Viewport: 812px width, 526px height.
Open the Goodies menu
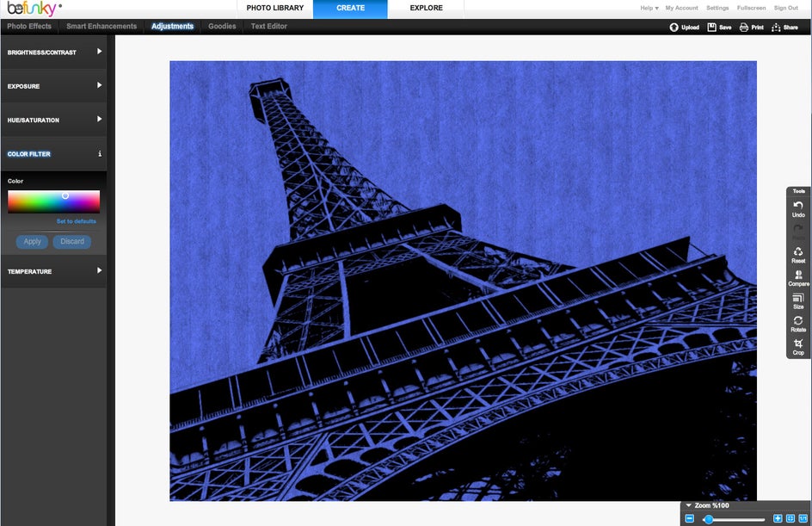pyautogui.click(x=222, y=26)
